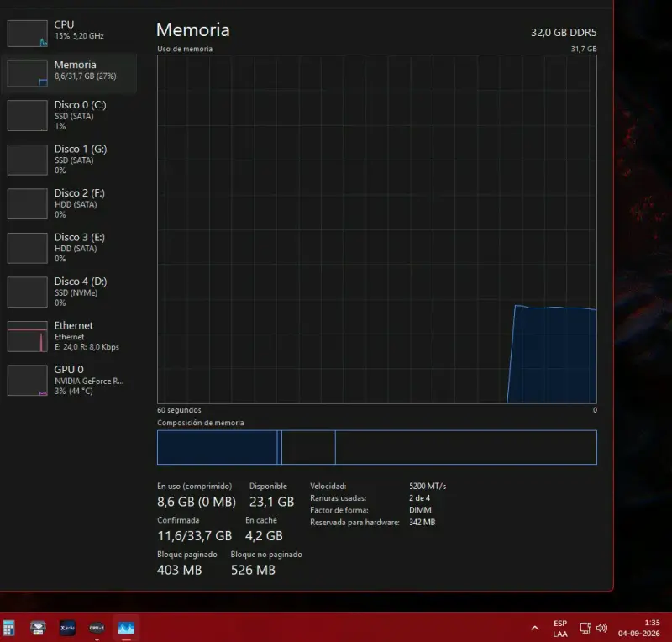Click the Calculator icon on the taskbar
The image size is (672, 642).
point(8,629)
